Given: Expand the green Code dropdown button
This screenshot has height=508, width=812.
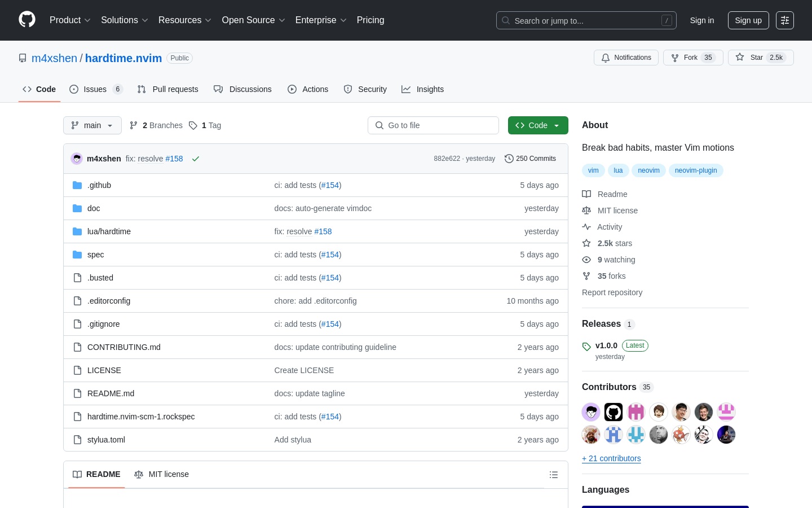Looking at the screenshot, I should tap(538, 125).
